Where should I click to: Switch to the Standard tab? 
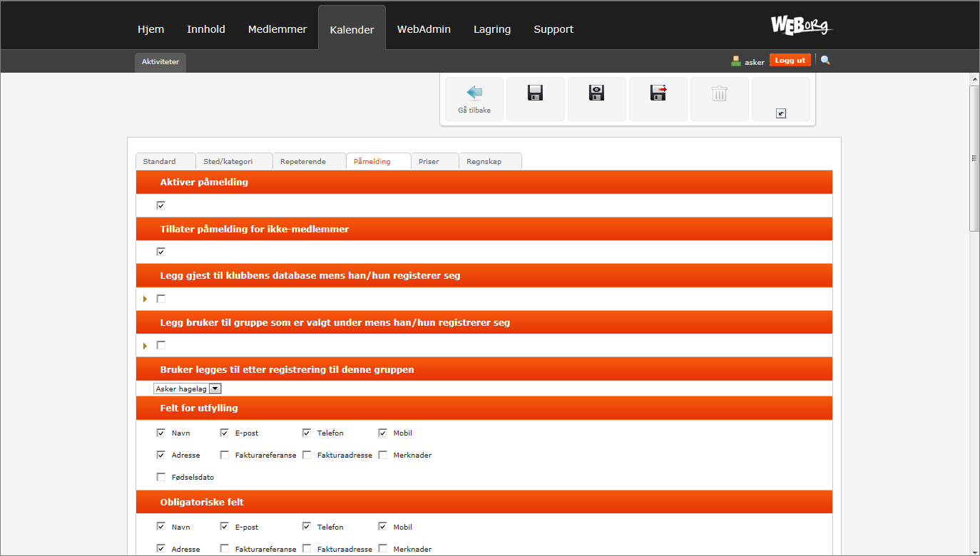(x=165, y=161)
